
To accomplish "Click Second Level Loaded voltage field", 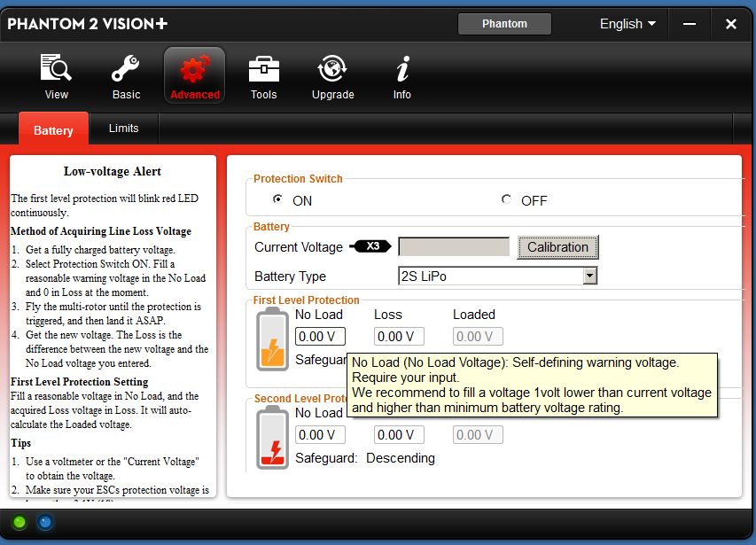I will point(478,434).
